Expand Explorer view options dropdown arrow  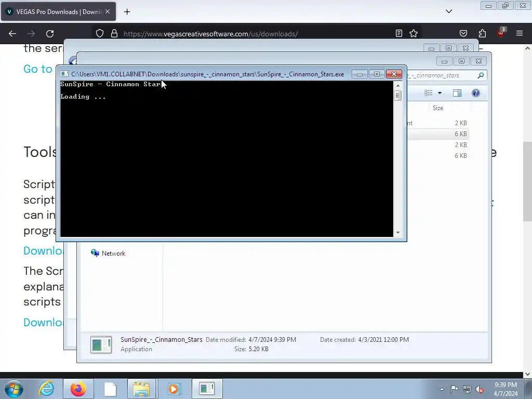pyautogui.click(x=440, y=93)
